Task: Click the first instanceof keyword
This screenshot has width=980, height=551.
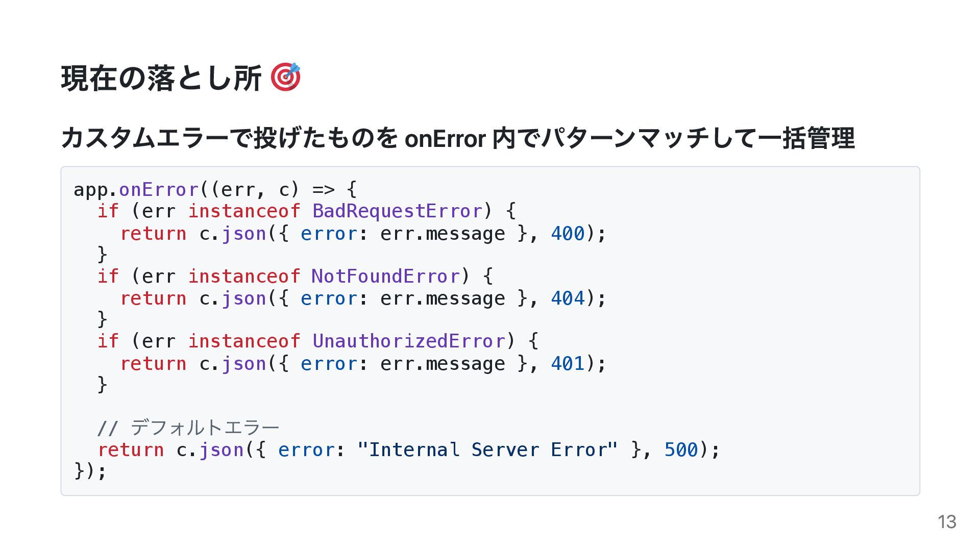Action: (x=244, y=211)
